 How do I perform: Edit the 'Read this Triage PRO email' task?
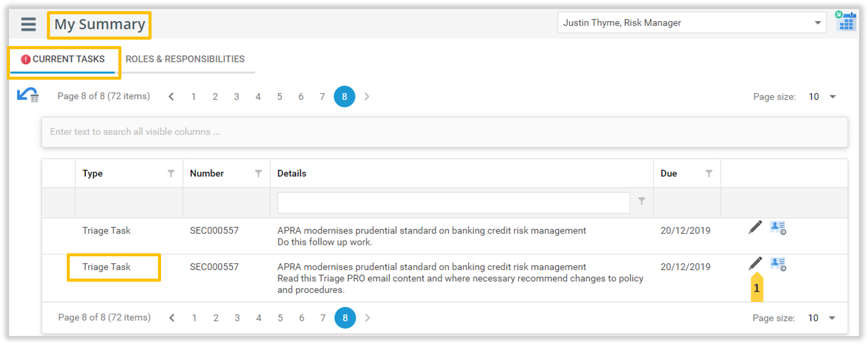click(x=755, y=263)
